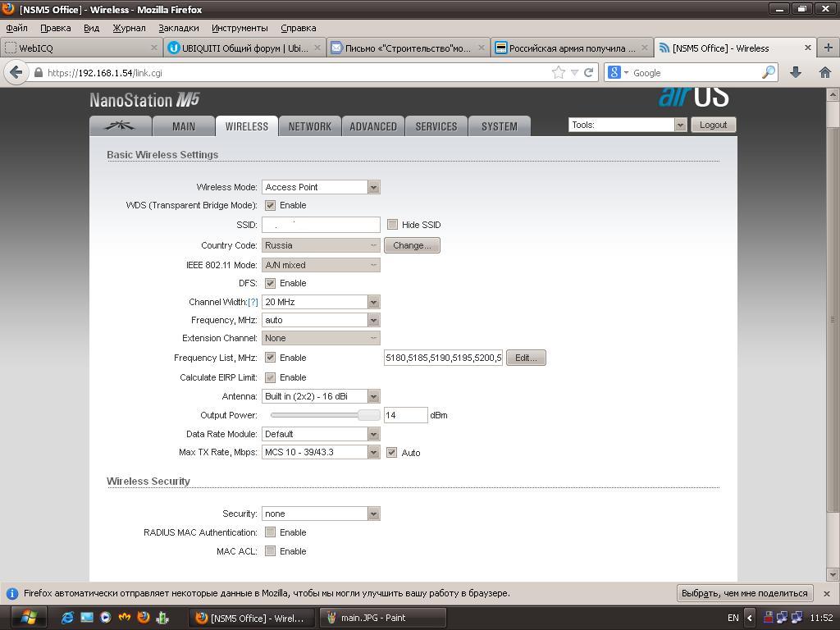840x630 pixels.
Task: Open the Antenna selection dropdown
Action: click(x=321, y=396)
